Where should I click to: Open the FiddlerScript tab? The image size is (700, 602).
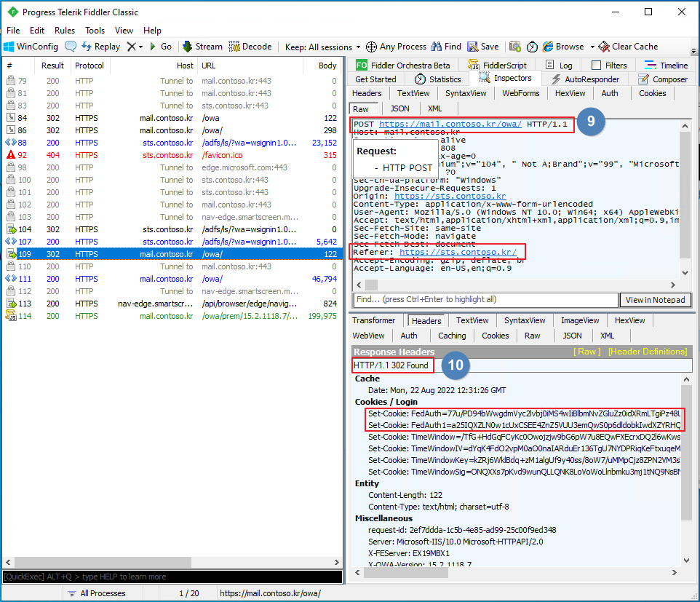click(x=497, y=66)
